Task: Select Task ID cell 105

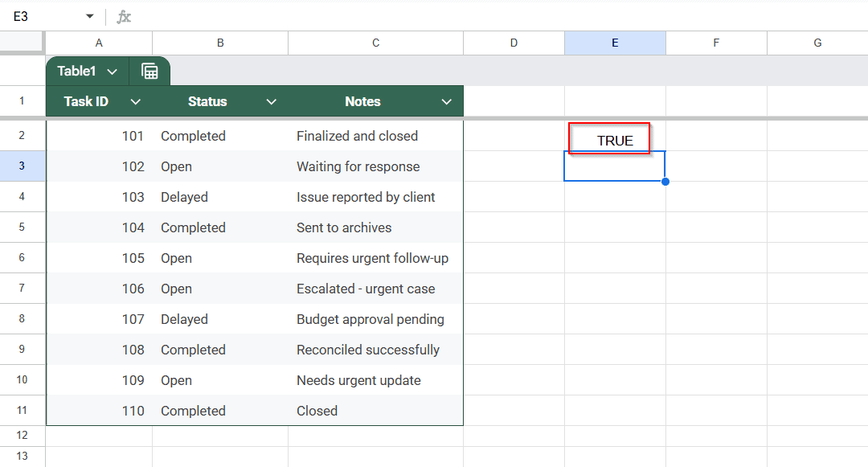Action: pos(99,258)
